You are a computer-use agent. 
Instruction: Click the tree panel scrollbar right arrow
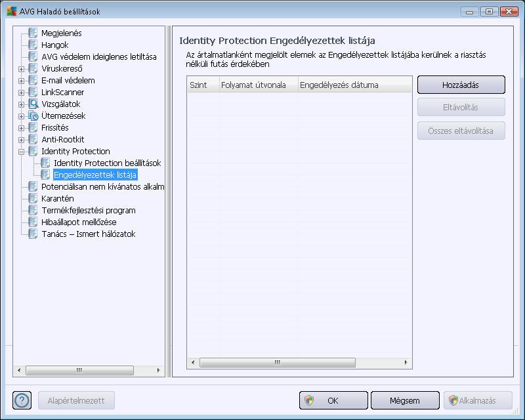(x=158, y=370)
